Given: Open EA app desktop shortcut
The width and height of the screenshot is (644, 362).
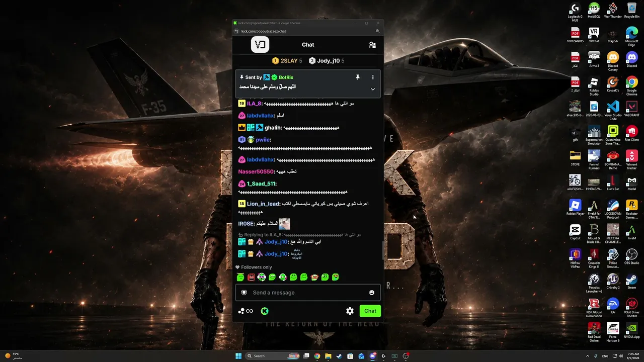Looking at the screenshot, I should pyautogui.click(x=613, y=307).
